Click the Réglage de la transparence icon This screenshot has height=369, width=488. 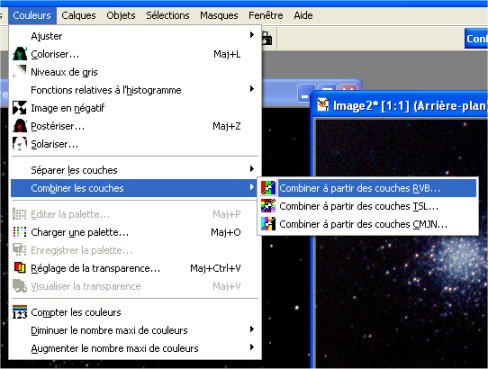click(x=19, y=268)
